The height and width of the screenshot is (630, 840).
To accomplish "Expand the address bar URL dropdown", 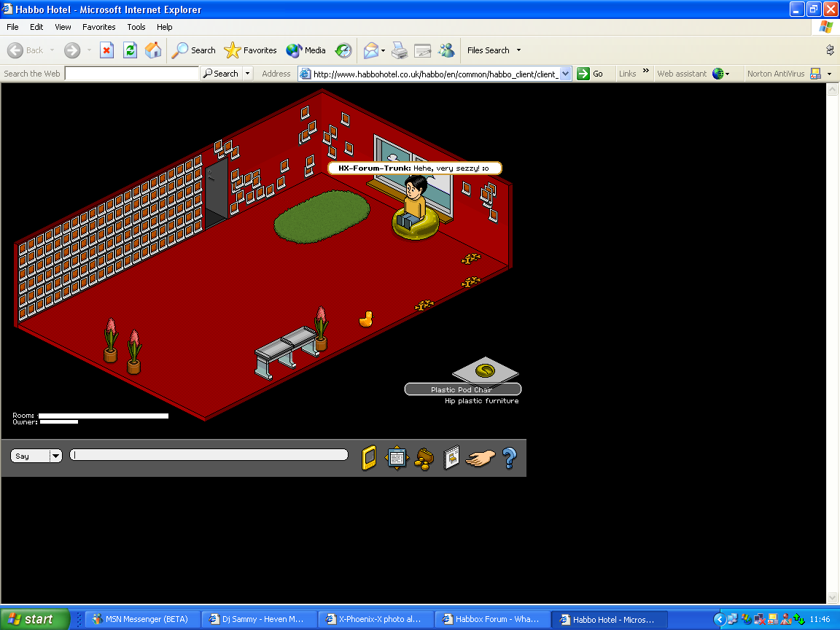I will [565, 74].
